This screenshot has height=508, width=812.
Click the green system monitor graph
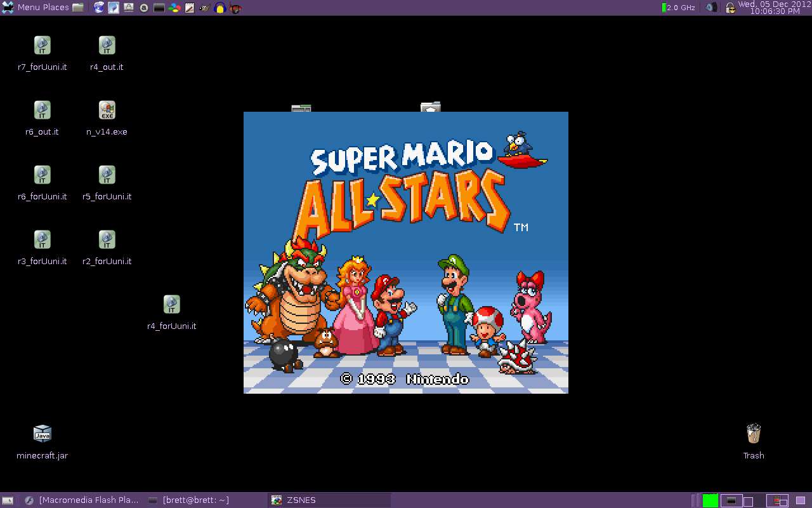710,500
